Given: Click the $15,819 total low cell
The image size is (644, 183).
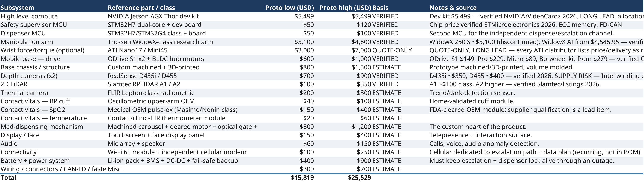Looking at the screenshot, I should (x=302, y=177).
